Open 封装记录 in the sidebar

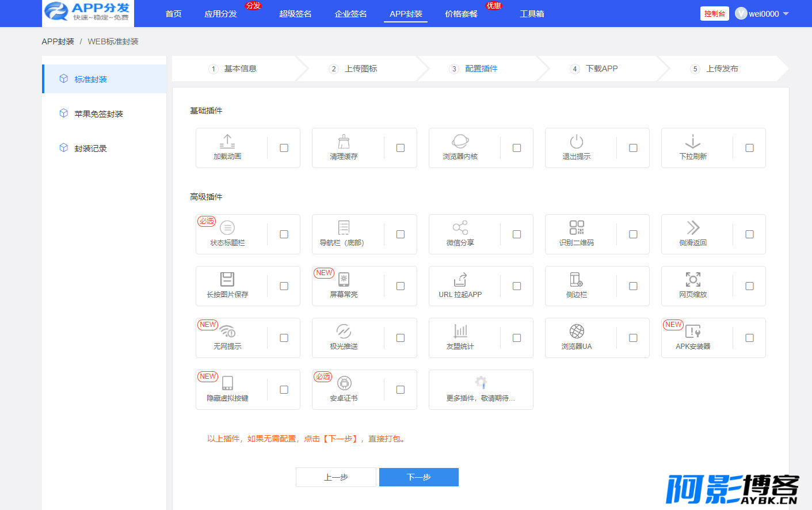[x=104, y=148]
